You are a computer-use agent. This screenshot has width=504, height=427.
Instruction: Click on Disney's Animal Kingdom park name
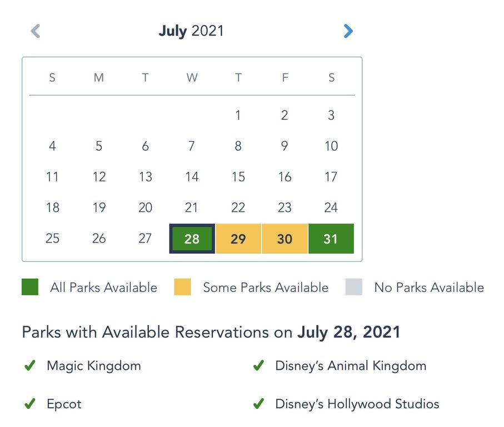click(351, 366)
